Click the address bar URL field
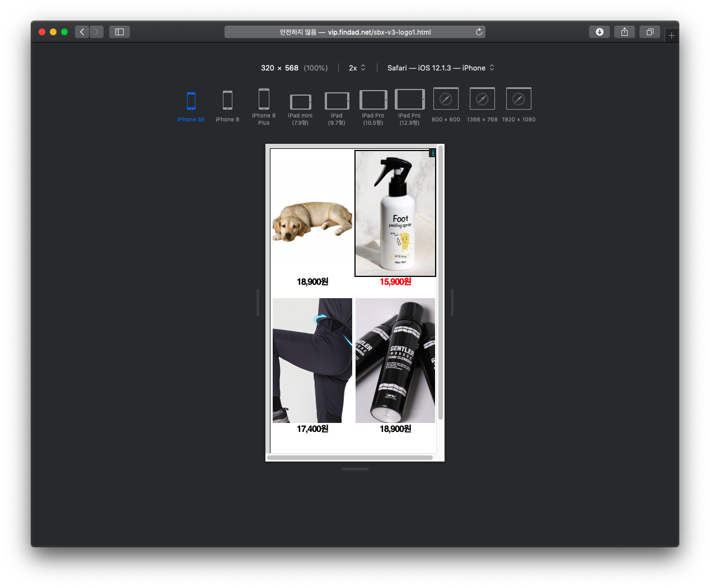Viewport: 710px width, 588px height. (355, 32)
